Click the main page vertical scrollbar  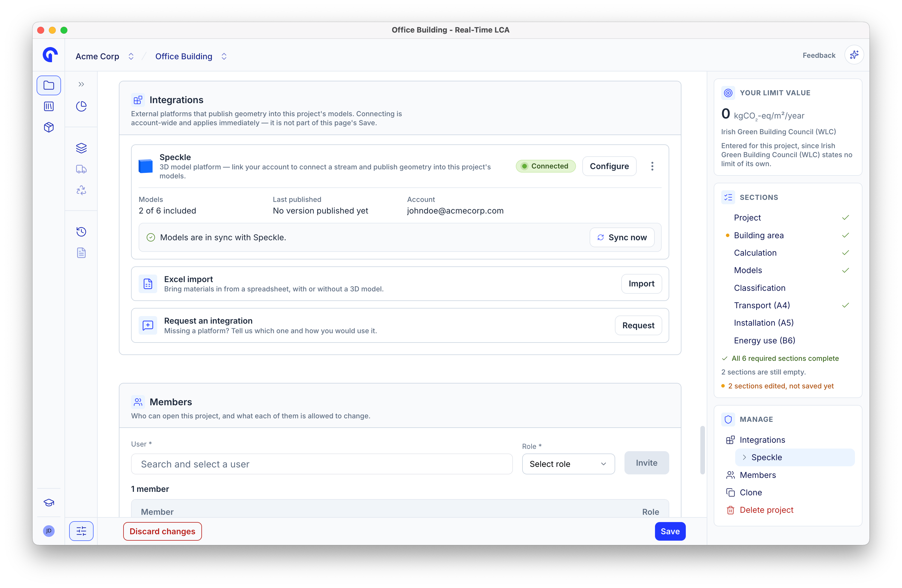click(702, 450)
